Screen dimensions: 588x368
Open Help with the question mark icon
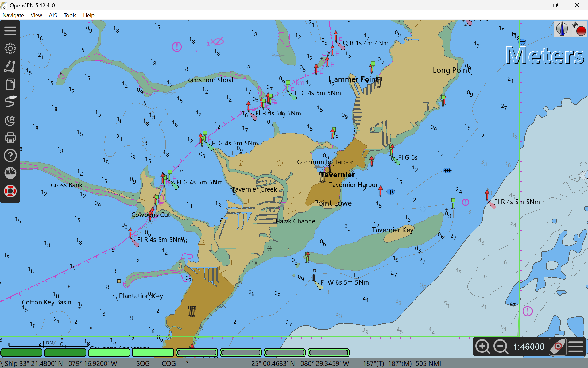10,156
